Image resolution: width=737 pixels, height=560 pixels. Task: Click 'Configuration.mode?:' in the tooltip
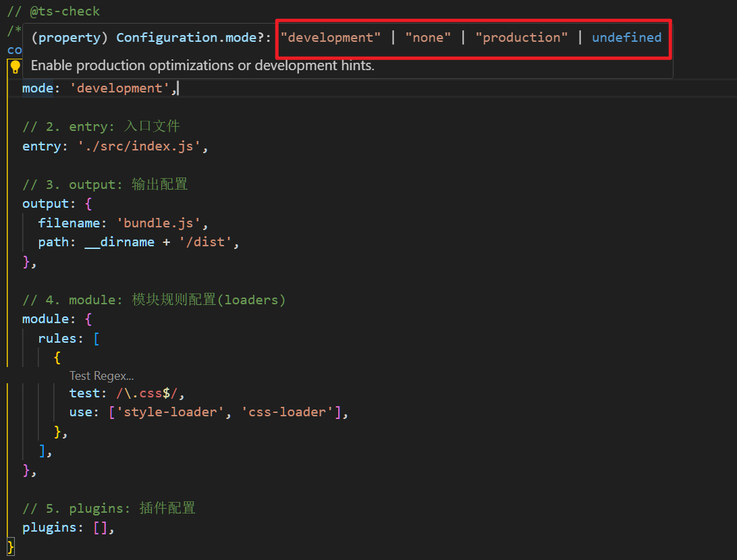194,38
